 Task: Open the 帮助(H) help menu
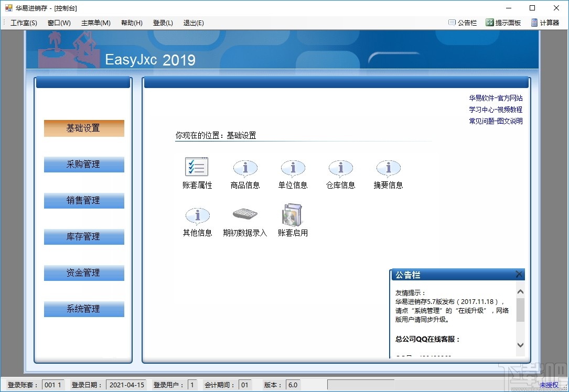pyautogui.click(x=131, y=23)
